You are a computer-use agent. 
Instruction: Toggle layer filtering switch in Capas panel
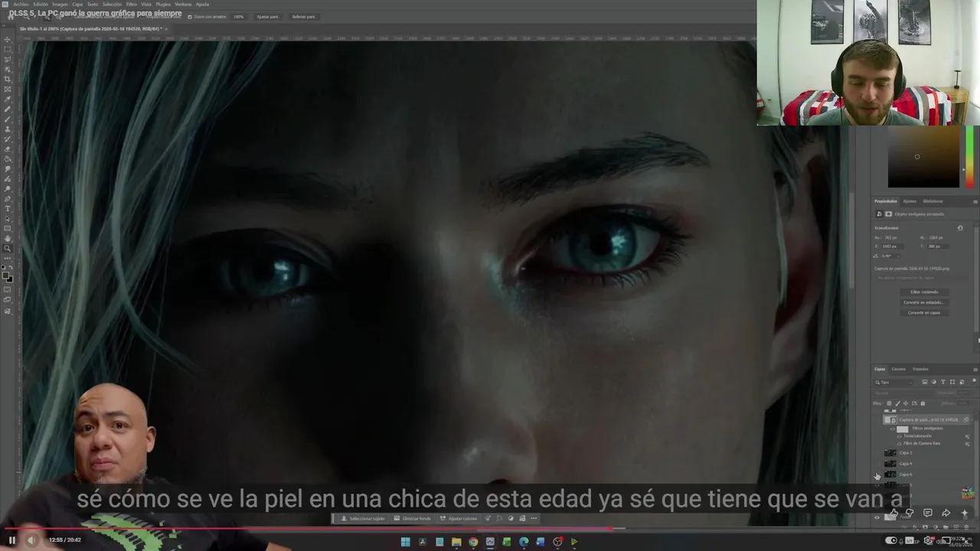974,380
